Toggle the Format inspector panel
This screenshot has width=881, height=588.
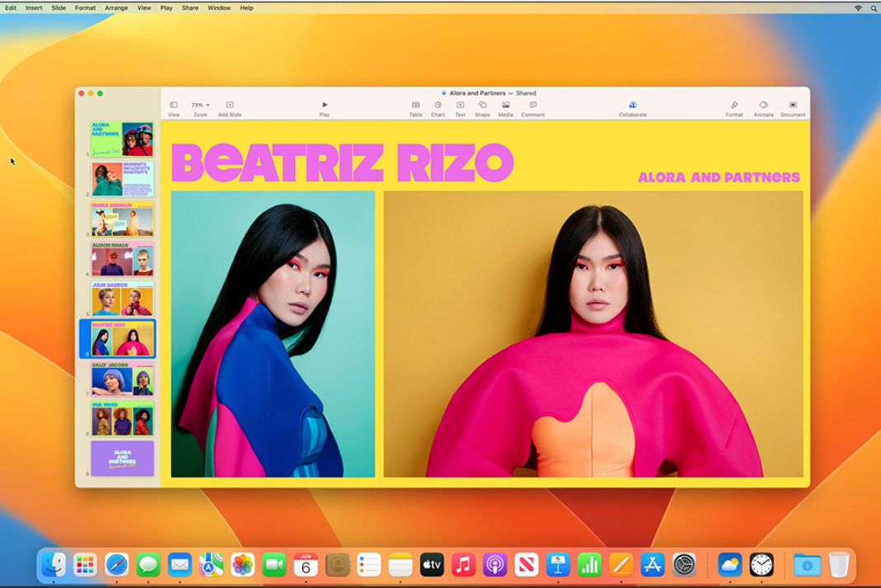tap(734, 106)
